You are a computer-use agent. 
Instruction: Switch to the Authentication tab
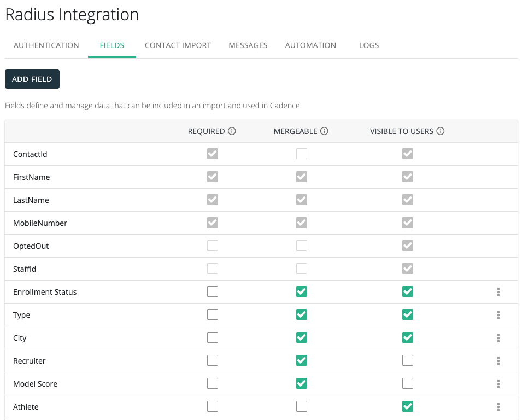tap(46, 45)
